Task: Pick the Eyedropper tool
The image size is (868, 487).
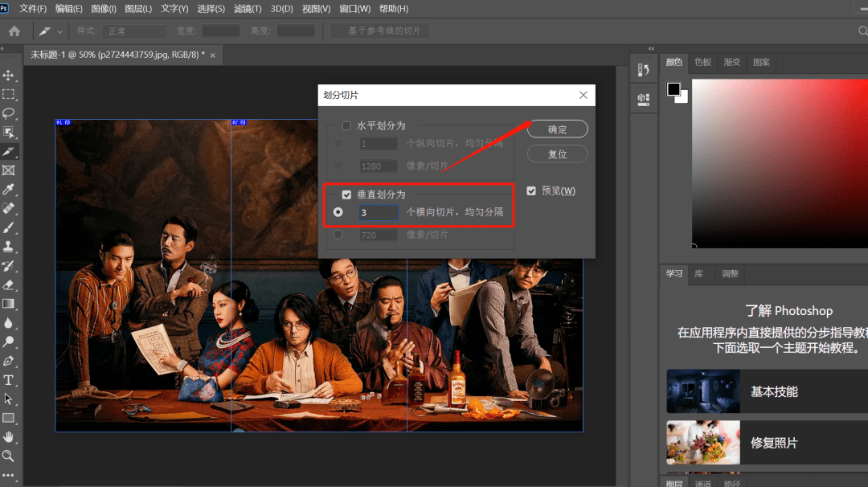Action: tap(9, 190)
